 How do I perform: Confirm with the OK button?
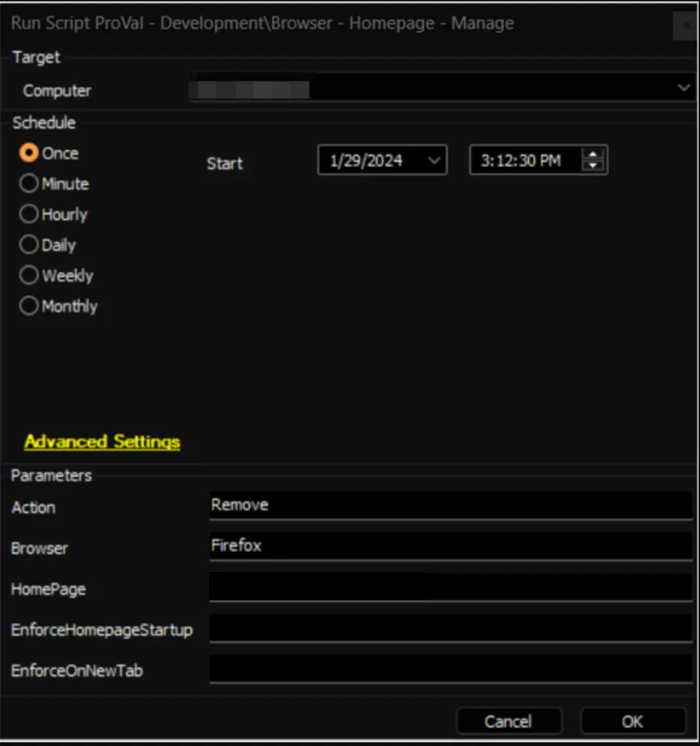tap(633, 721)
